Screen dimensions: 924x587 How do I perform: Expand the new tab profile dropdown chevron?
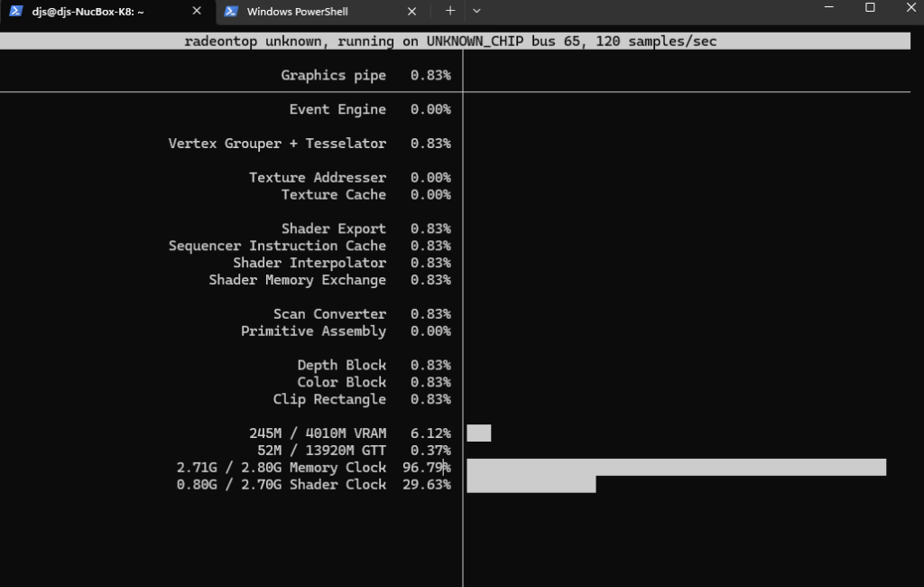coord(476,11)
